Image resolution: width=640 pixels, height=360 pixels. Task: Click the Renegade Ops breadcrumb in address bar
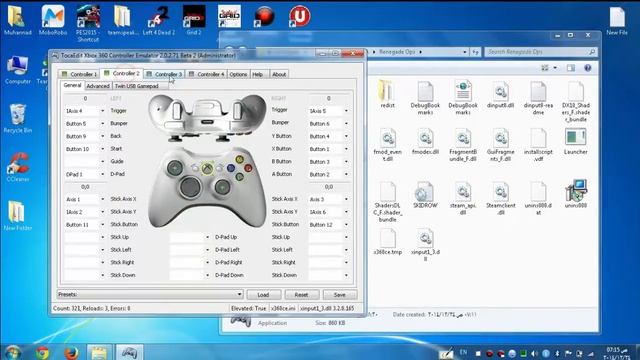click(396, 52)
